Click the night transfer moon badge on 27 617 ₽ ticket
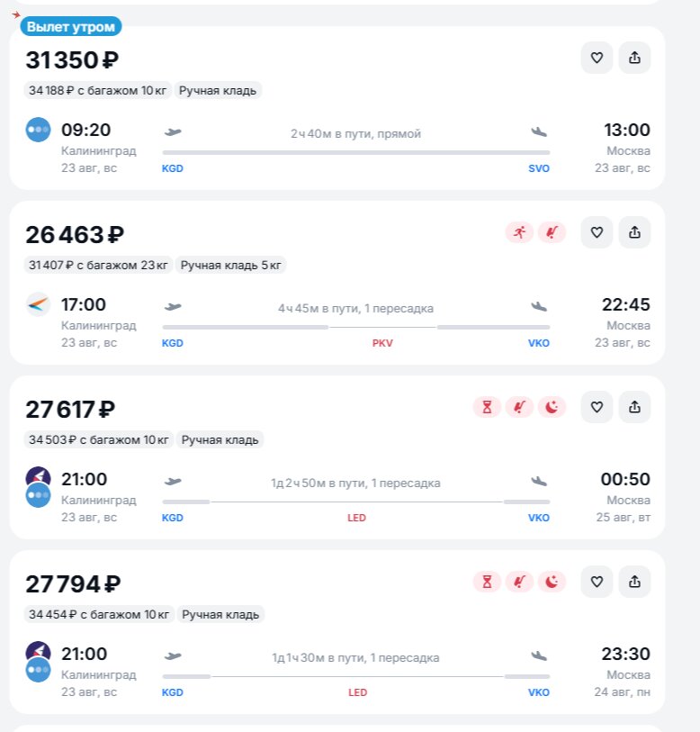This screenshot has height=732, width=700. (552, 407)
